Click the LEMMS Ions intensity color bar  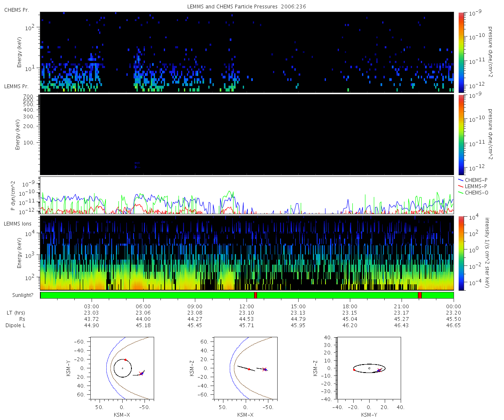[x=461, y=253]
